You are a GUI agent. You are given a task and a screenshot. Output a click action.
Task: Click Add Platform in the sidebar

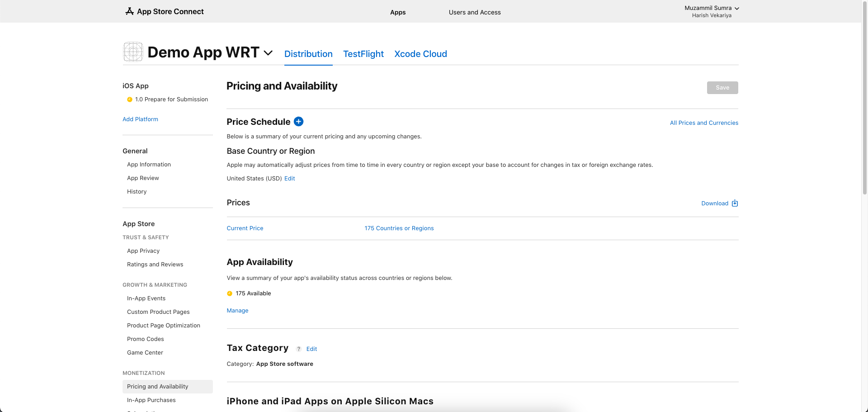click(x=140, y=119)
